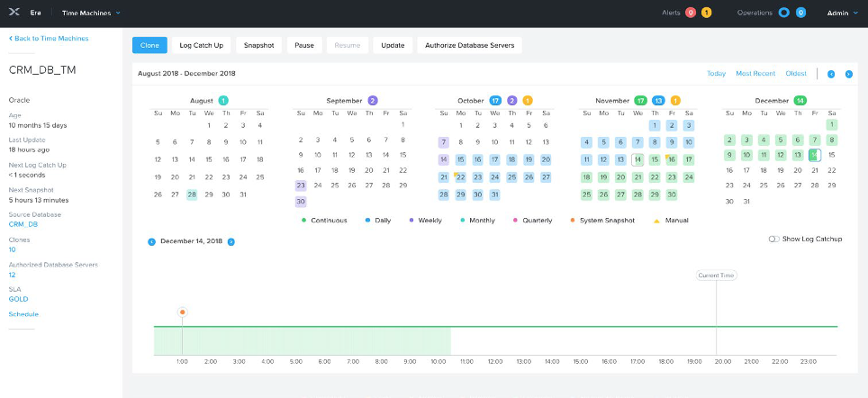868x398 pixels.
Task: Select September 30 weekly snapshot day
Action: (301, 202)
